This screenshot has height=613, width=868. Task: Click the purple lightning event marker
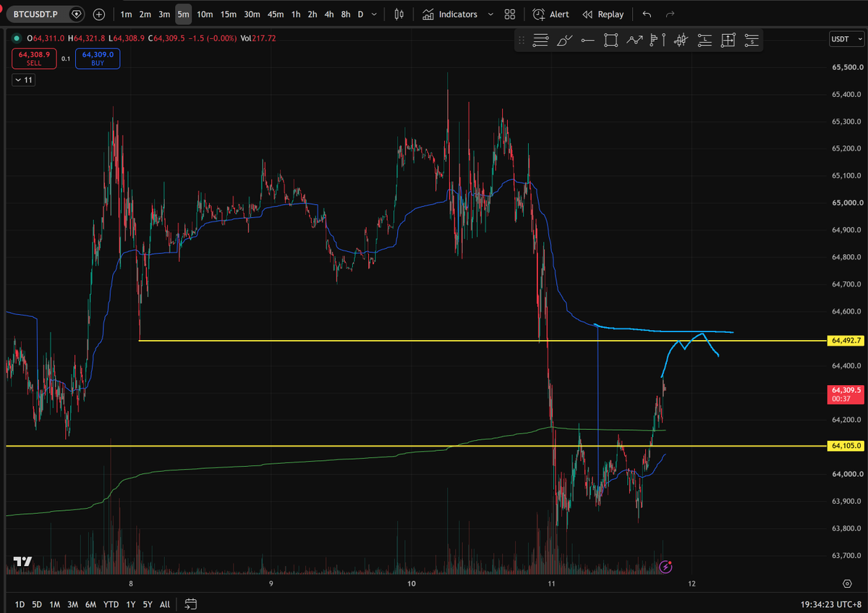[667, 567]
